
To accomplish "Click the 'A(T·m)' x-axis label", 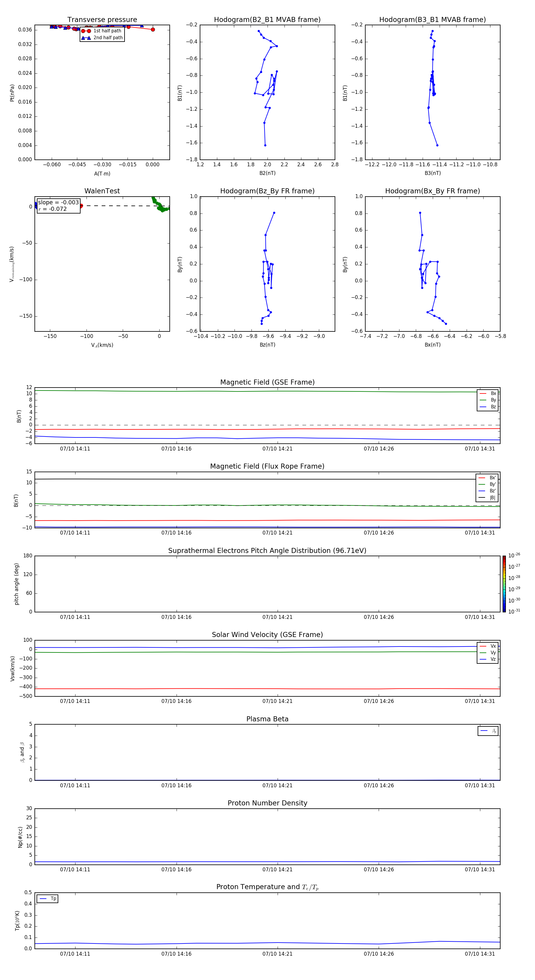I will click(x=102, y=173).
